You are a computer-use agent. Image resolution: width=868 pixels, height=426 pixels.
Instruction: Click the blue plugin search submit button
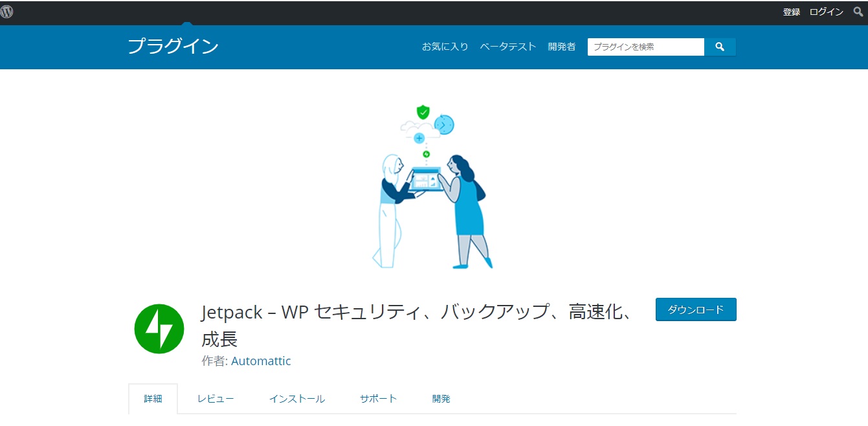coord(720,47)
